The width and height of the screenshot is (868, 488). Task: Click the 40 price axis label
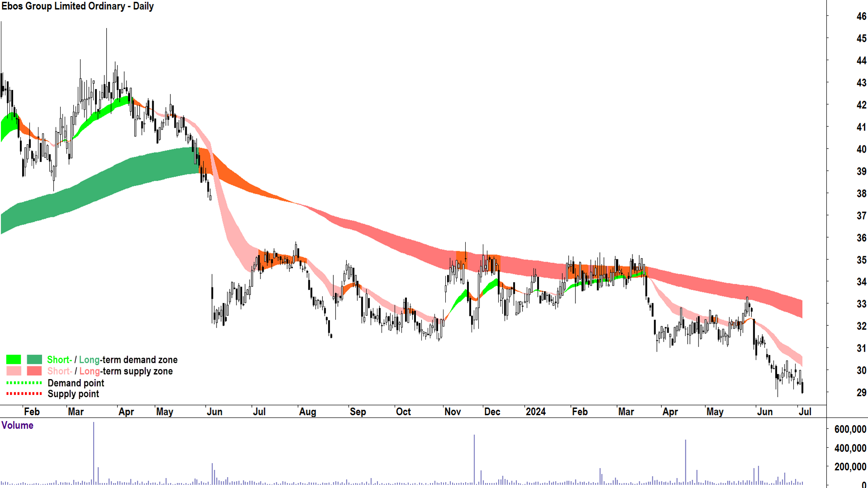861,149
